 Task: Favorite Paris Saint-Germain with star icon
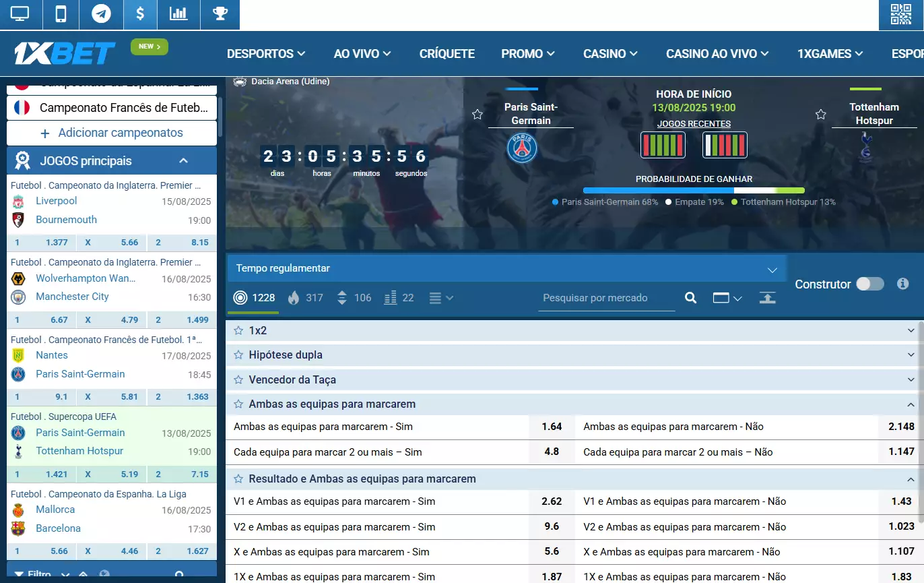point(477,115)
